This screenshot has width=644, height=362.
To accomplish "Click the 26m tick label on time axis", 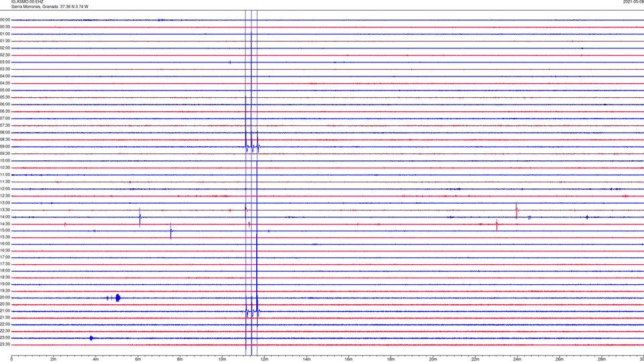I will pyautogui.click(x=559, y=359).
